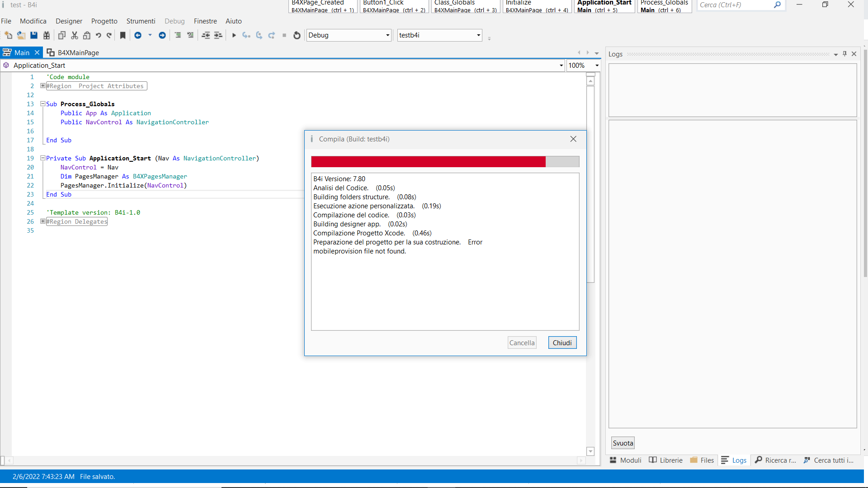Collapse the Process_Globals sub
Image resolution: width=868 pixels, height=488 pixels.
tap(42, 104)
